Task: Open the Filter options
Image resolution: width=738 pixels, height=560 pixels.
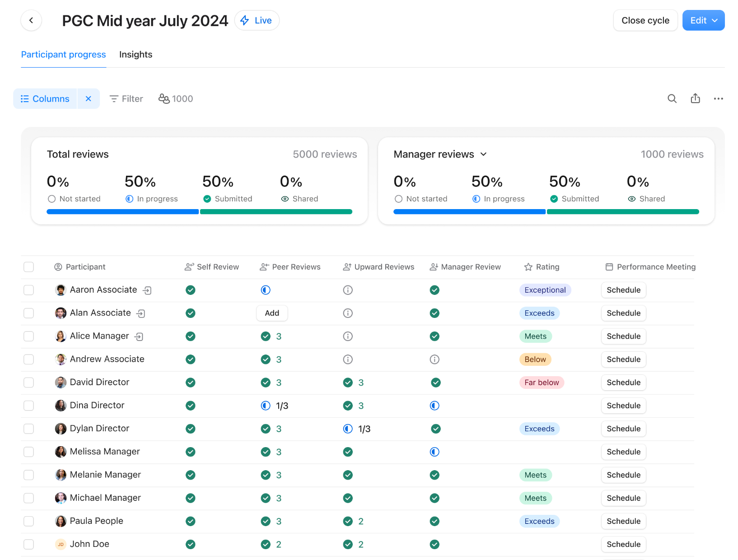Action: click(x=126, y=98)
